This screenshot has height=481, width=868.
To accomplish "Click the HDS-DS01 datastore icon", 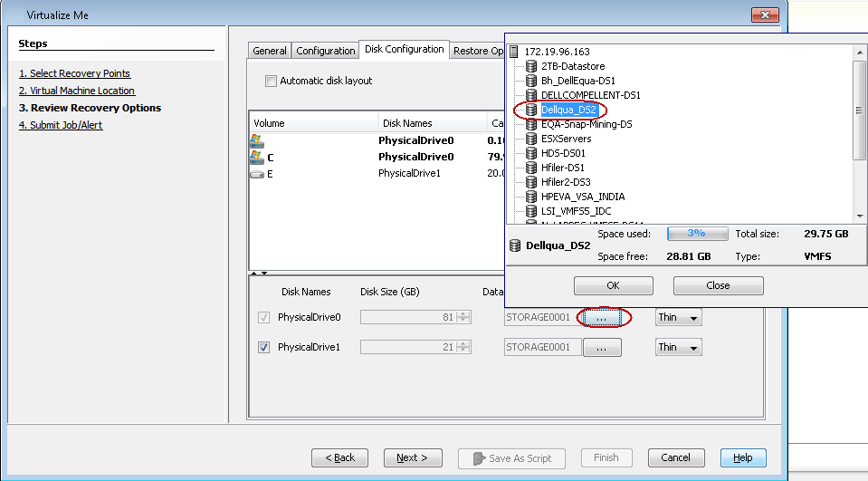I will 531,153.
